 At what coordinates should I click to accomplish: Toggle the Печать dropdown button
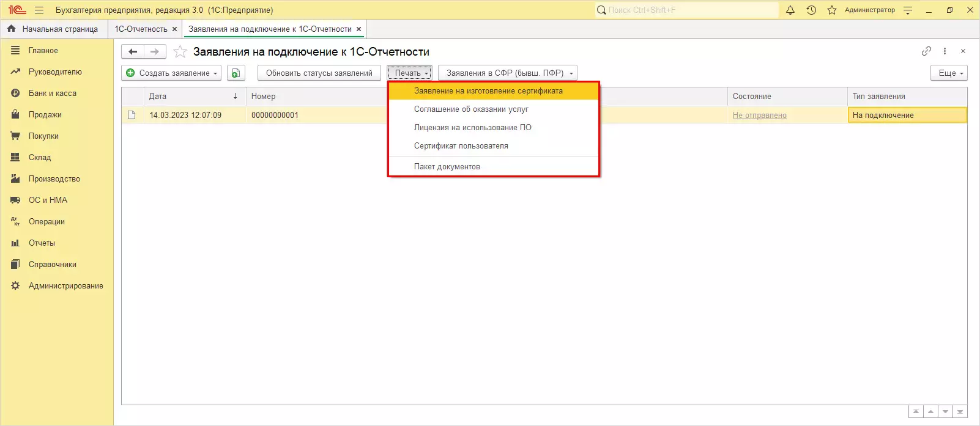pyautogui.click(x=409, y=73)
